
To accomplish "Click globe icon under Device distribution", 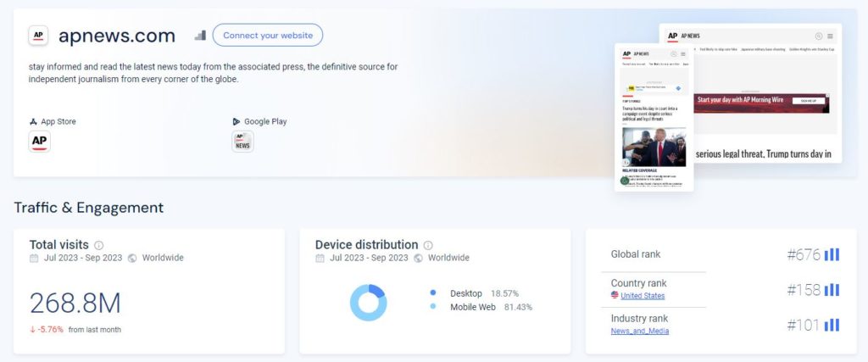I will click(x=418, y=258).
